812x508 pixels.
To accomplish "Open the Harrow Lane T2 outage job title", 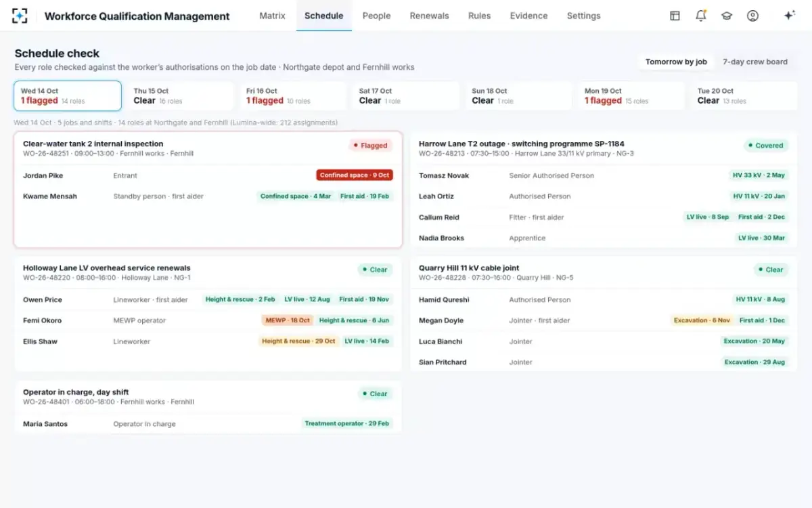I will click(x=522, y=144).
